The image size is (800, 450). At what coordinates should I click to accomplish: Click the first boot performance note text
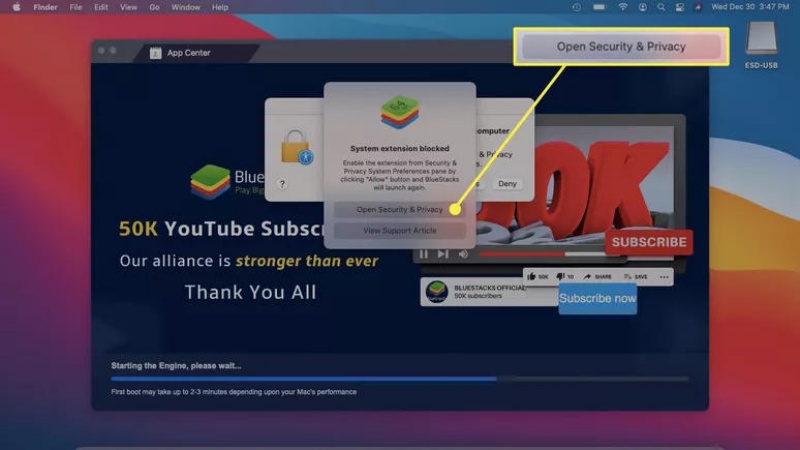pos(234,392)
